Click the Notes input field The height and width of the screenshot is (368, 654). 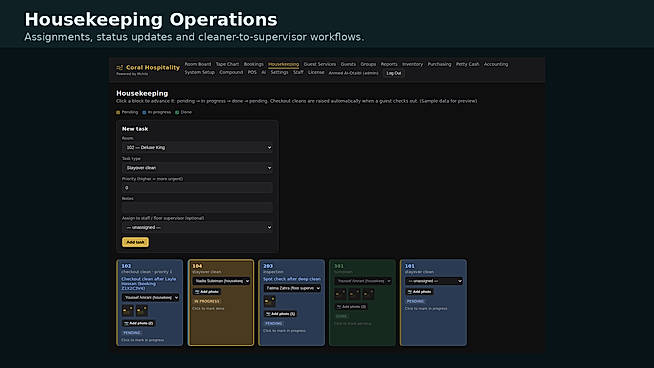(197, 207)
